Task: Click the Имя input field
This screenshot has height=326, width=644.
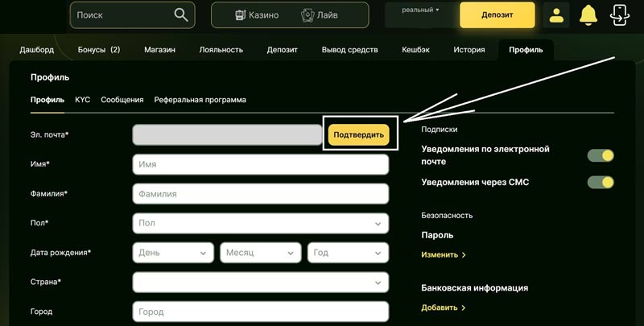Action: pos(260,164)
